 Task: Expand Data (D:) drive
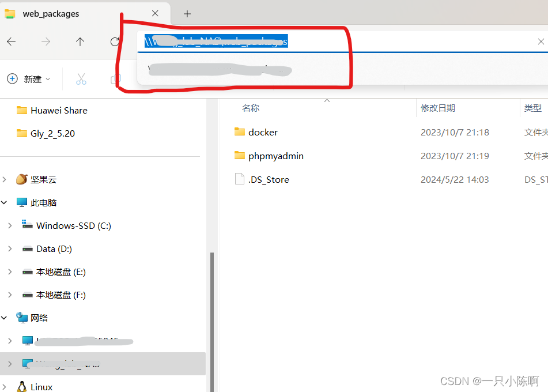[10, 248]
